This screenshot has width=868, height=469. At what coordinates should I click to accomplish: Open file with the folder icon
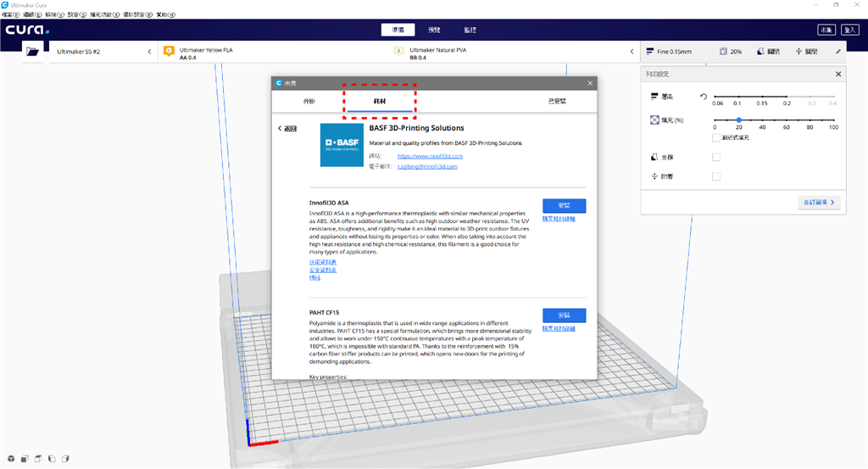point(33,52)
